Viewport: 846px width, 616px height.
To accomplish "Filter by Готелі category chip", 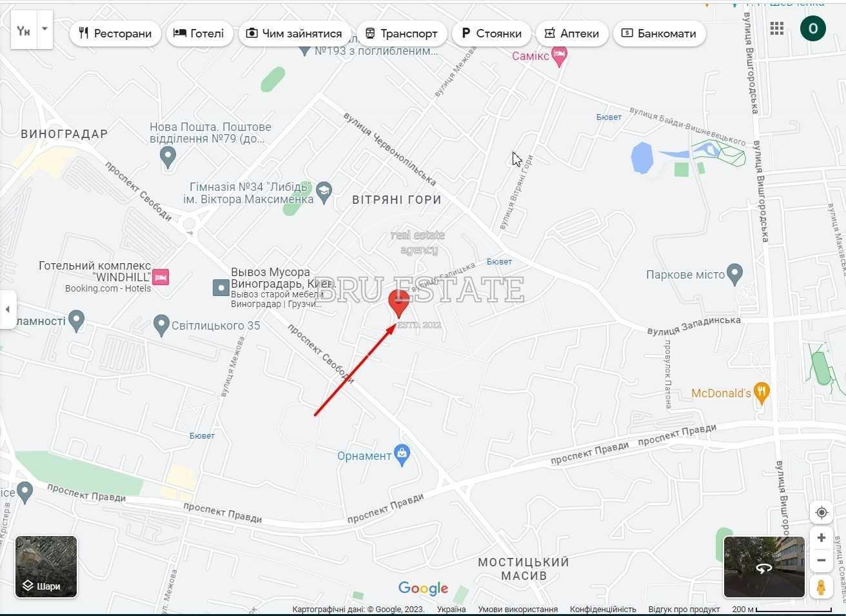I will 199,34.
